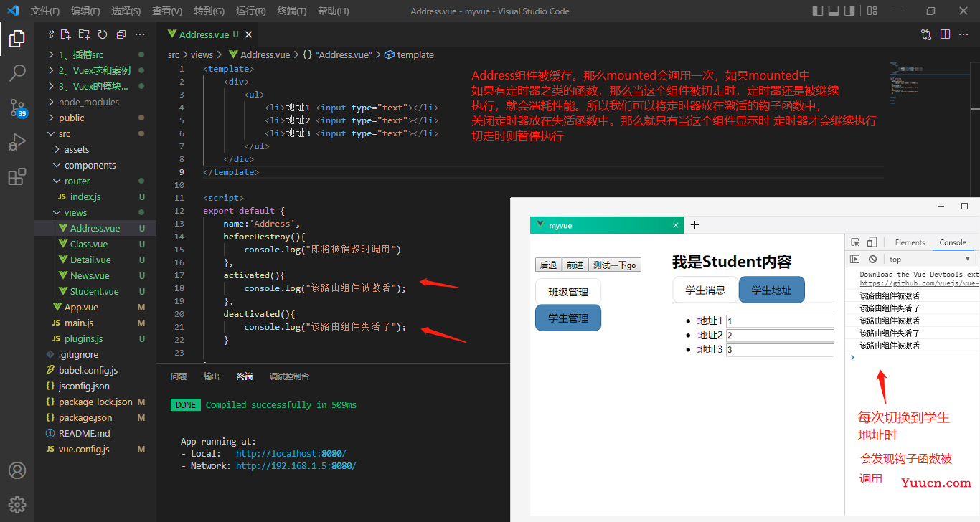Select the 学生消息 tab in webpage
This screenshot has width=980, height=522.
[x=705, y=290]
